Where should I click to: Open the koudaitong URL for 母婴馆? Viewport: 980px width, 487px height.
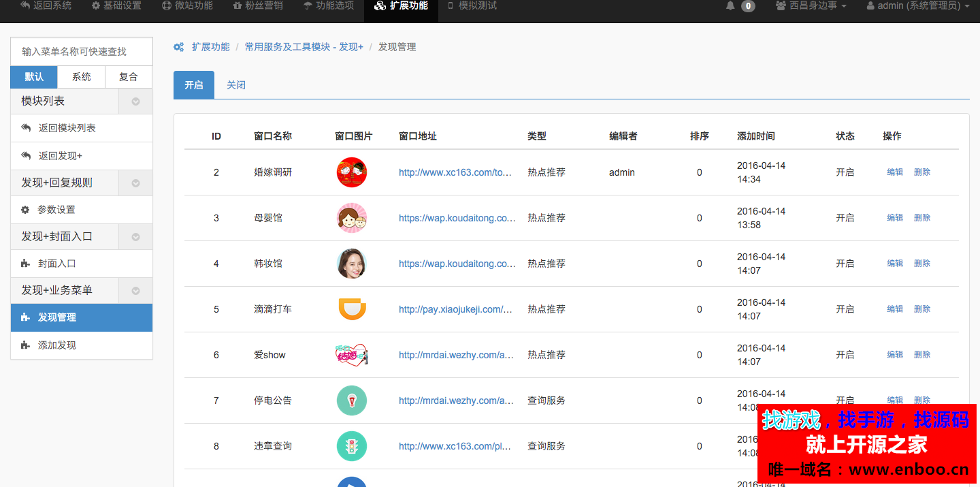click(457, 218)
